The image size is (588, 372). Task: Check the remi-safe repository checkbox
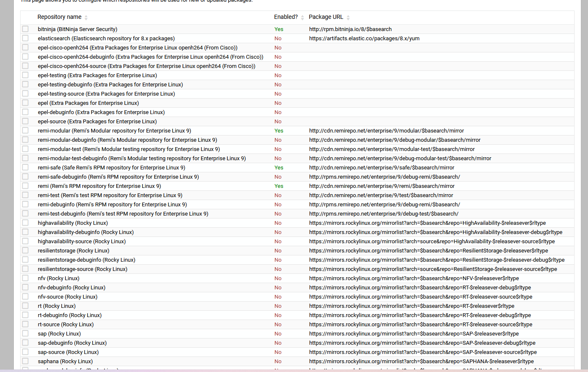(26, 167)
